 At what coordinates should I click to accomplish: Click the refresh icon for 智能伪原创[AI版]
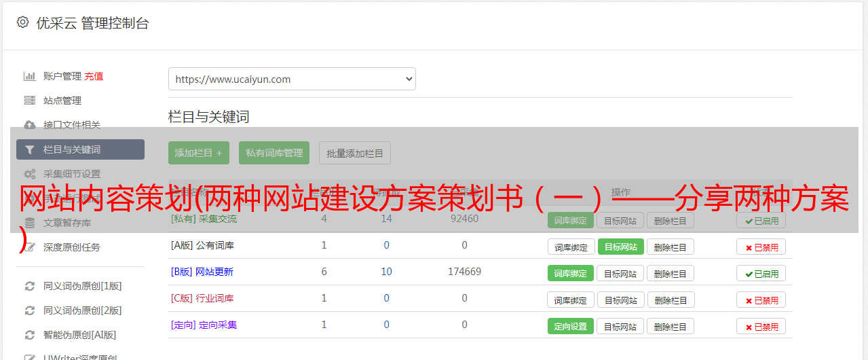click(x=29, y=335)
